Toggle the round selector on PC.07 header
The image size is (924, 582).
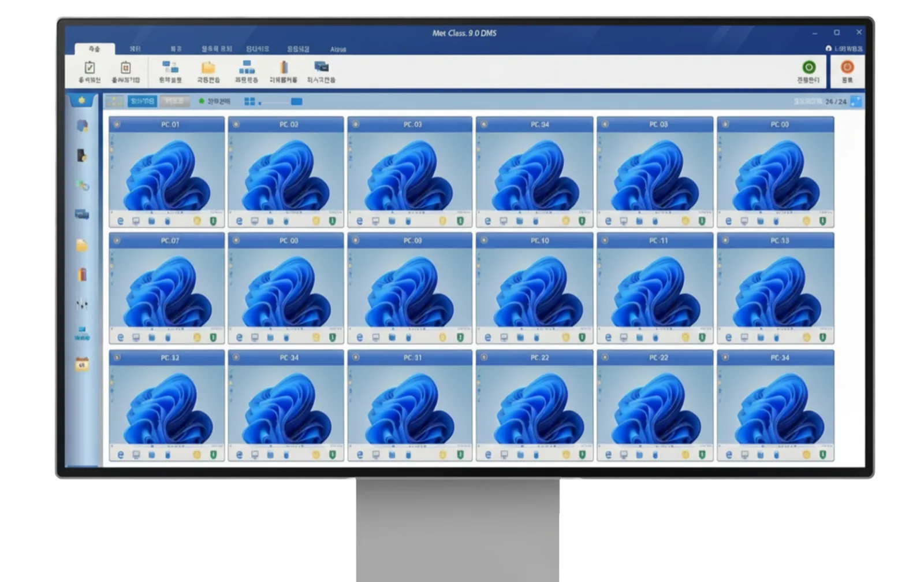pos(117,240)
